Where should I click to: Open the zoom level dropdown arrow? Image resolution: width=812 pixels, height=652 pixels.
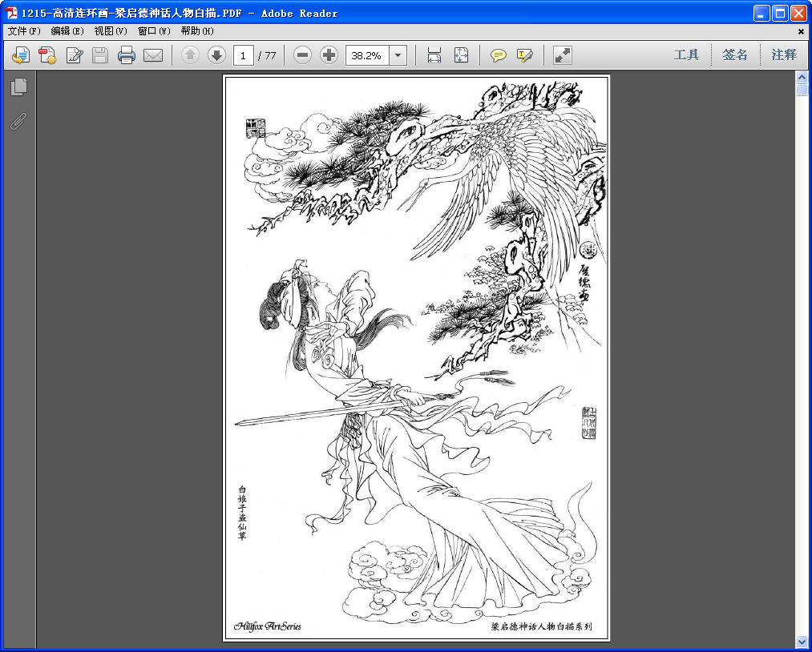(398, 55)
